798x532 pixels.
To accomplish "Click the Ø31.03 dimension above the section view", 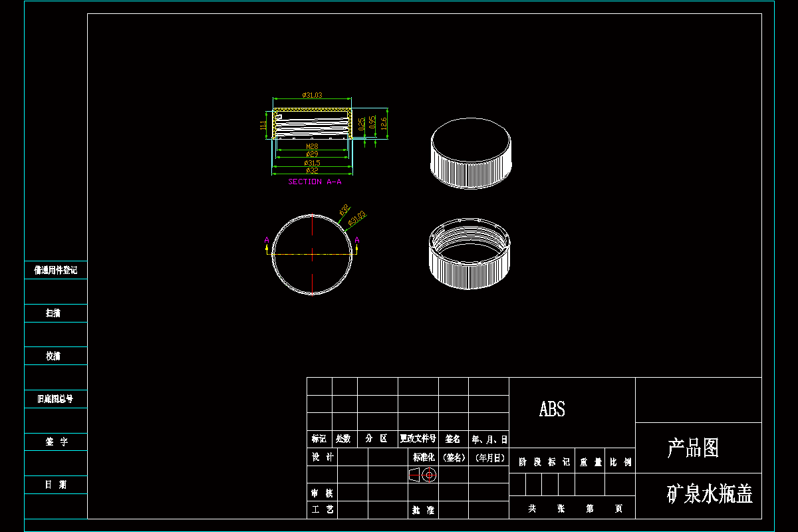I will [x=312, y=95].
